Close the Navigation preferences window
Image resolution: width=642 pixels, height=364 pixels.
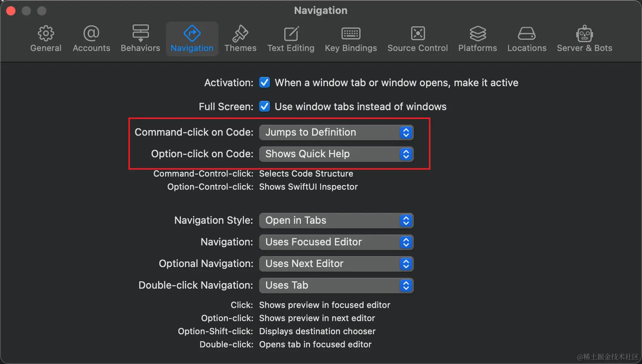point(11,11)
